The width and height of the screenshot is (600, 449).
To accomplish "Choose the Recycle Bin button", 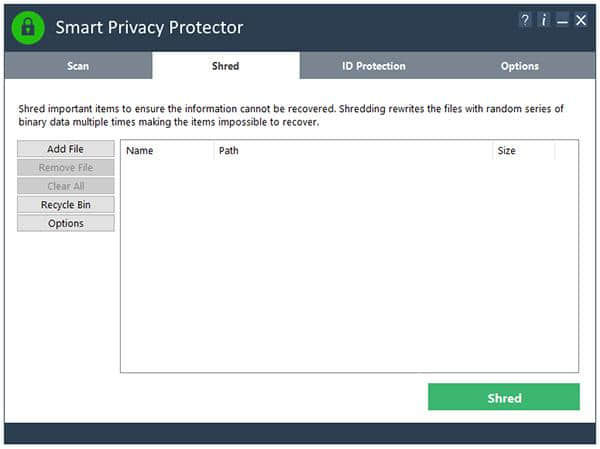I will (x=66, y=205).
